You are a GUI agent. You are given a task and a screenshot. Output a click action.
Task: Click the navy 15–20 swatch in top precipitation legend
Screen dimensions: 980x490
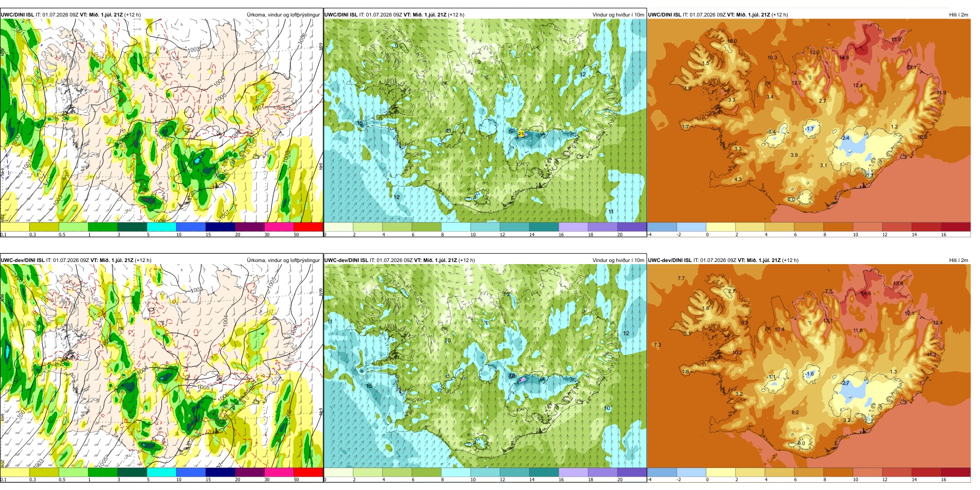pyautogui.click(x=220, y=227)
